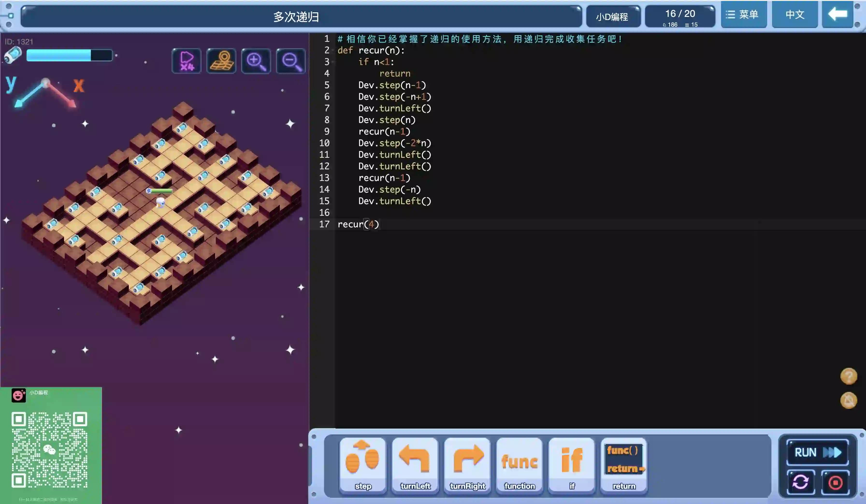Switch language with 中文 button
Screen dimensions: 866x504
[794, 15]
